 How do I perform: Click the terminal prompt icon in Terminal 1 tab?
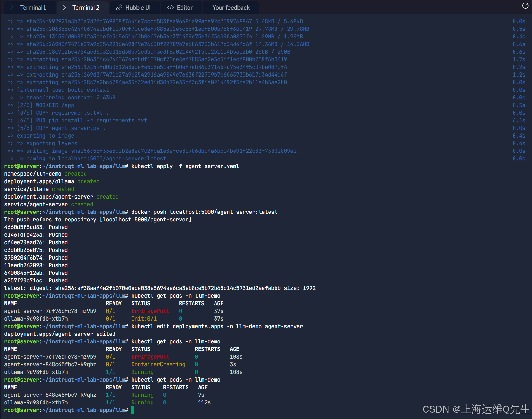coord(13,8)
